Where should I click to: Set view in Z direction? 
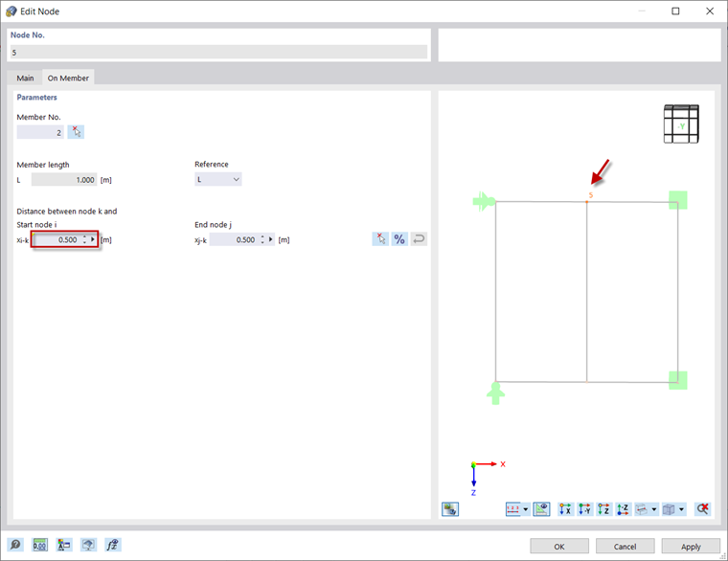tap(603, 509)
